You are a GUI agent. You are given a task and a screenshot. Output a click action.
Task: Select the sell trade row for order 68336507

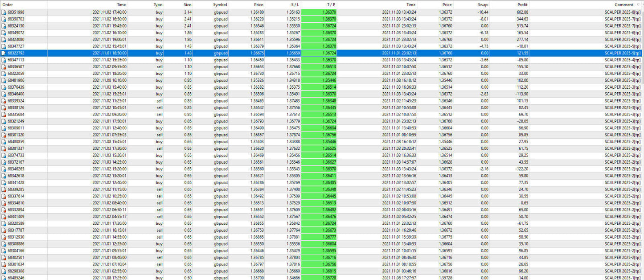(x=178, y=66)
